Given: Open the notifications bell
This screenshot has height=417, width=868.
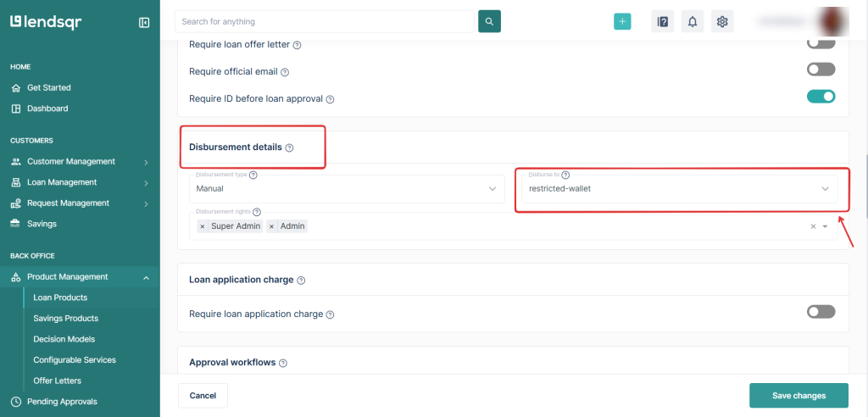Looking at the screenshot, I should click(693, 22).
